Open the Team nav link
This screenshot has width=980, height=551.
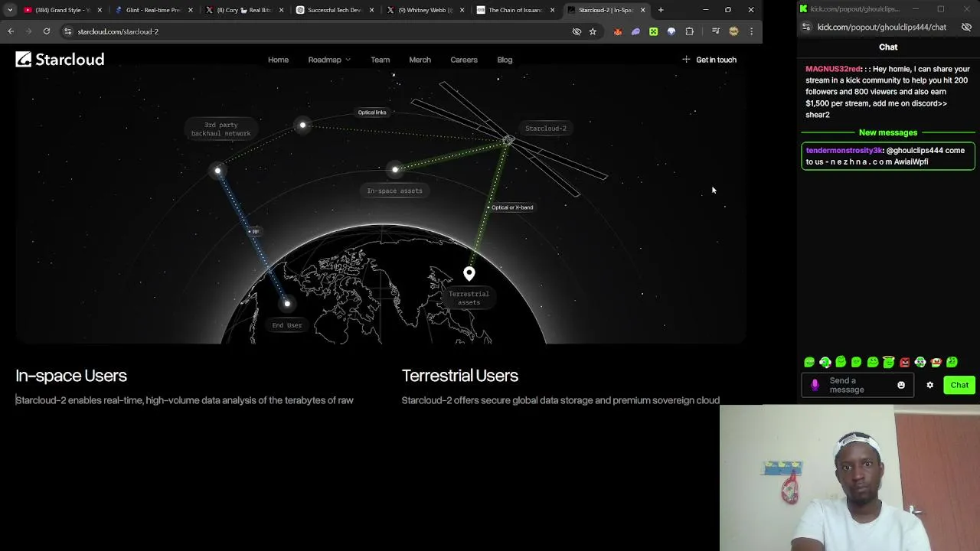click(x=380, y=60)
